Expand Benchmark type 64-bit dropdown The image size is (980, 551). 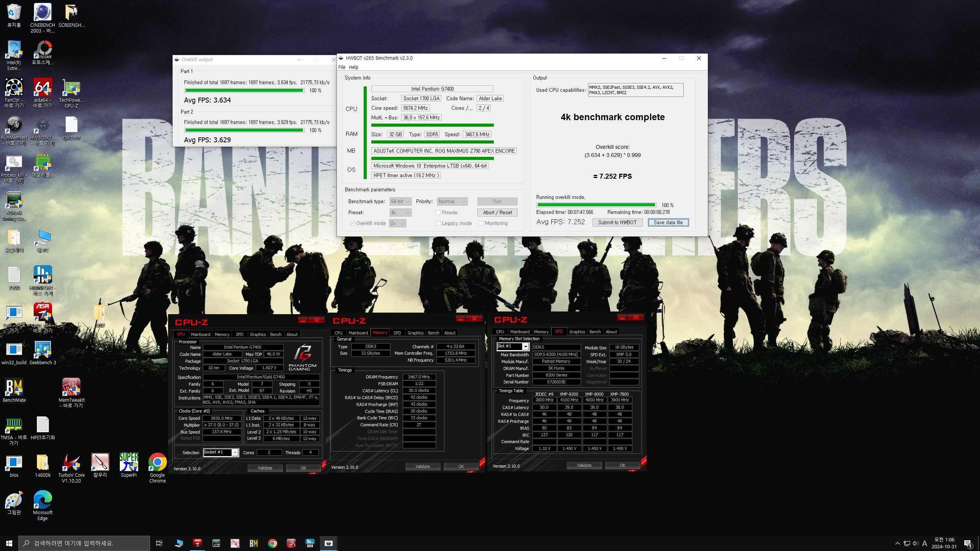coord(400,201)
